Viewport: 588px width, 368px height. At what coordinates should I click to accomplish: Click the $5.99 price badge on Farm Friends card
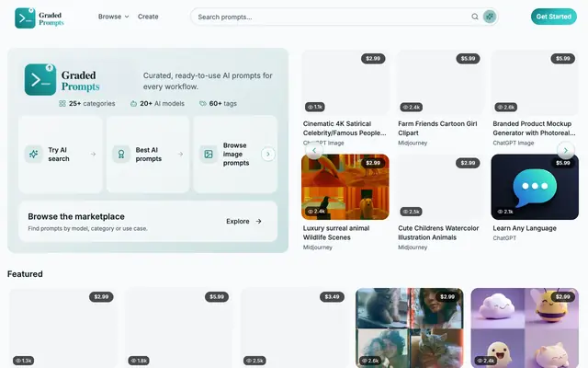[x=468, y=58]
